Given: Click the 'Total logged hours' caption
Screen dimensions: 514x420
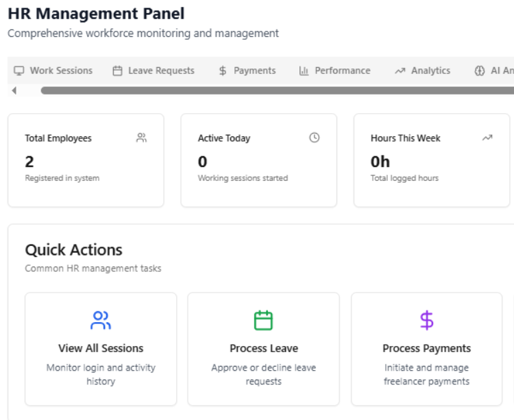Looking at the screenshot, I should 404,178.
